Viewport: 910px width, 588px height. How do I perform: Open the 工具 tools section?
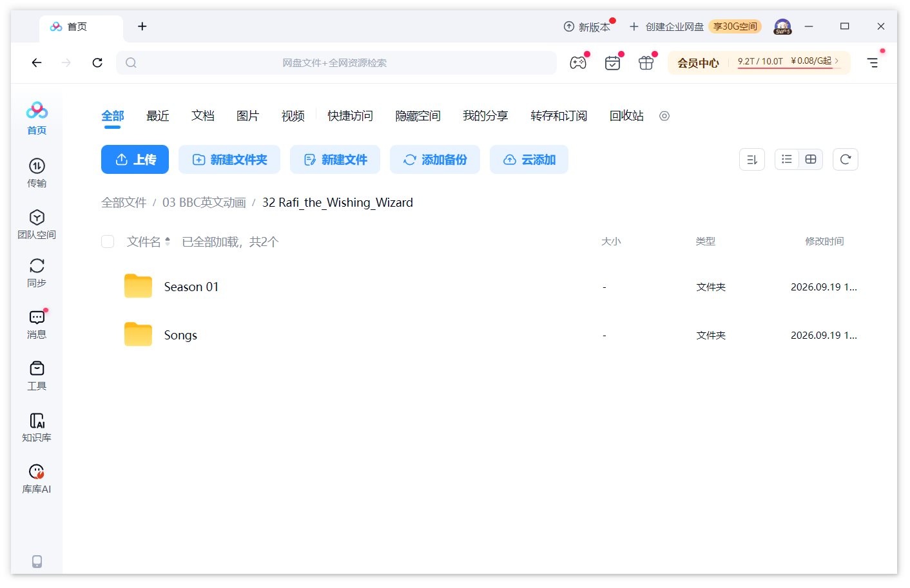pos(37,376)
